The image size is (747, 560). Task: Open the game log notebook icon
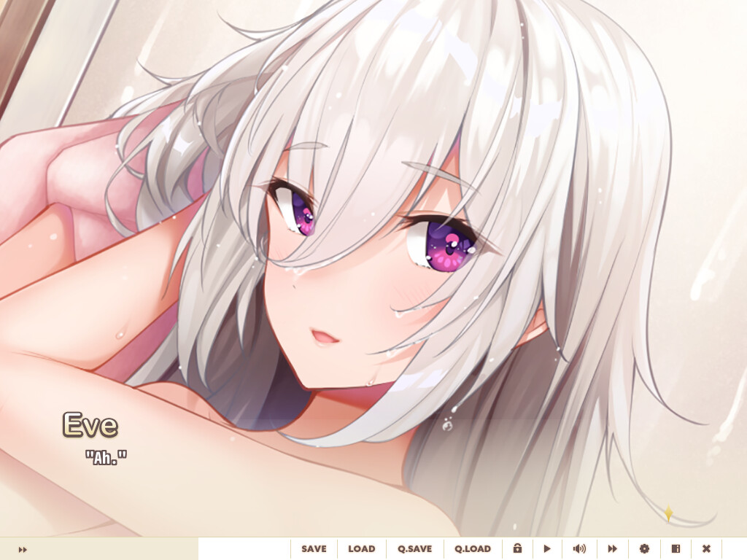pos(674,548)
